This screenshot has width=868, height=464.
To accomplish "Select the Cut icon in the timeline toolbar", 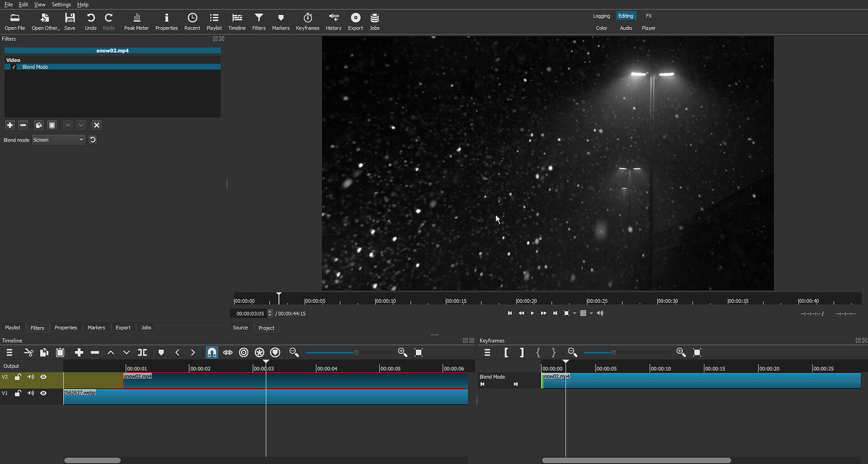I will tap(27, 352).
